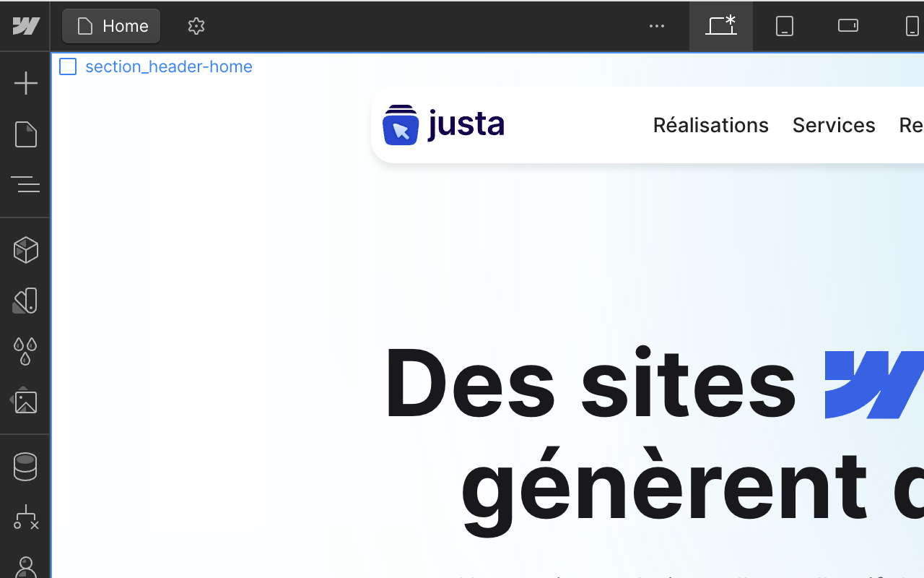Screen dimensions: 924x578
Task: Switch to the tablet breakpoint
Action: pos(785,26)
